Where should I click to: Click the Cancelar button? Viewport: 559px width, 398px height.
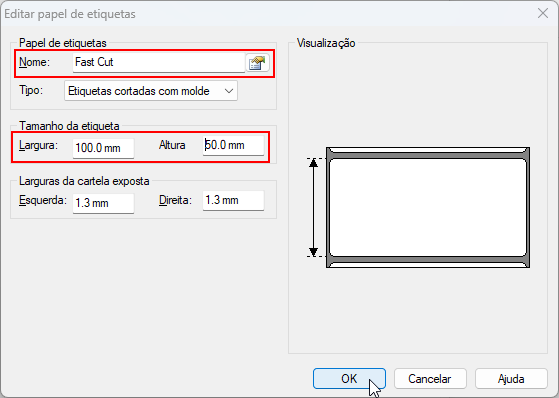[430, 379]
